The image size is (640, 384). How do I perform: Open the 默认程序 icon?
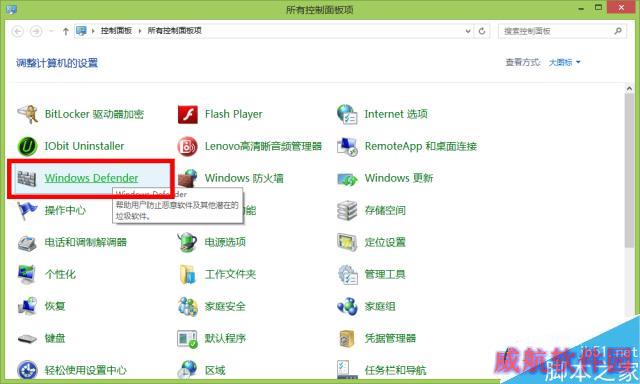point(187,339)
